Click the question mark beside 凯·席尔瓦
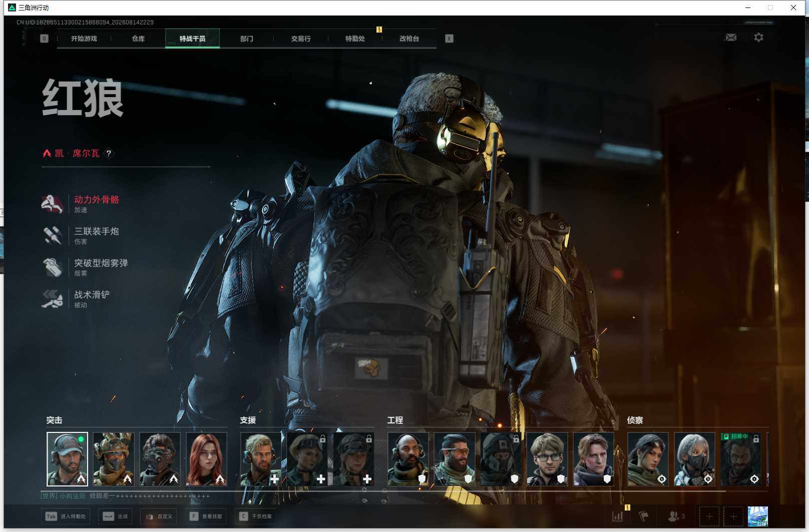809x532 pixels. tap(109, 154)
